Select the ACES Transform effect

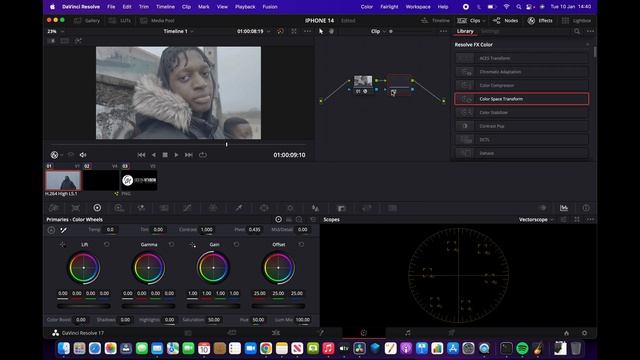click(x=522, y=58)
